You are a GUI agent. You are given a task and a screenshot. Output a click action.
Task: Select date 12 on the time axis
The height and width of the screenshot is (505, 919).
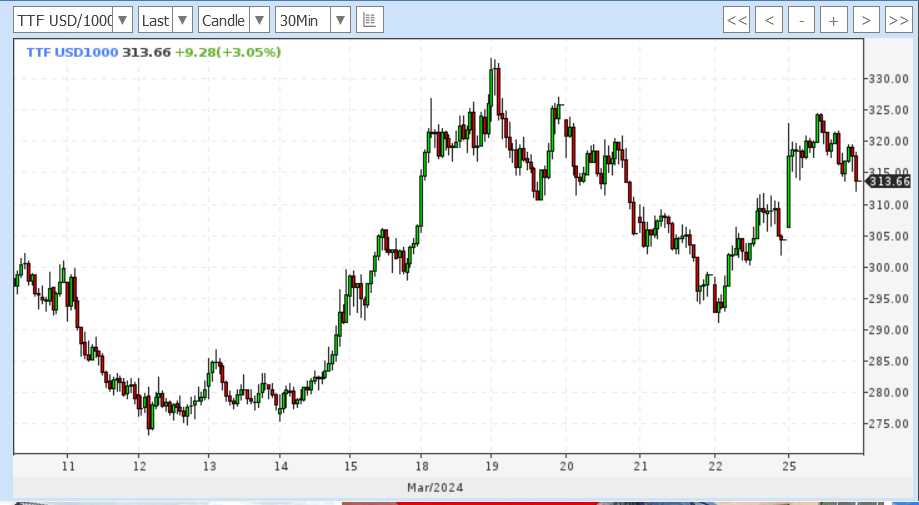[140, 466]
